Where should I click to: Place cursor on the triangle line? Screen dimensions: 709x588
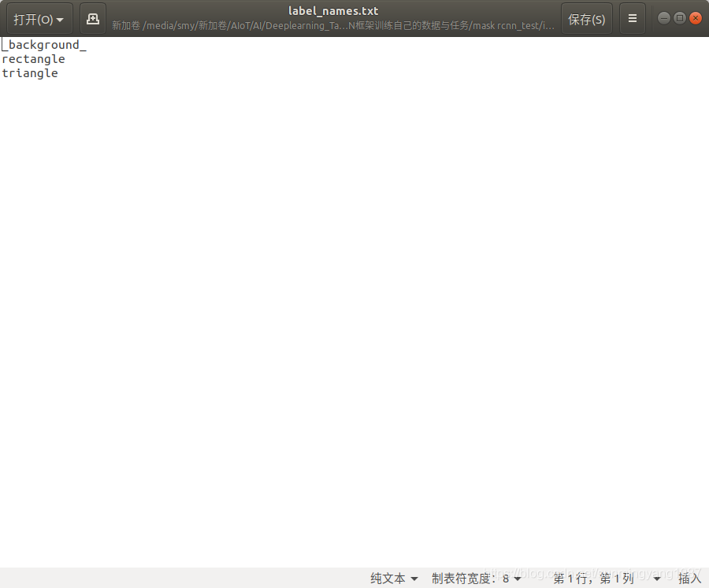click(x=30, y=73)
